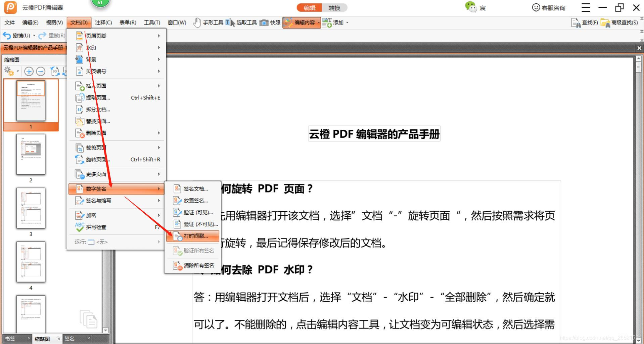Select page 4 thumbnail

[31, 262]
